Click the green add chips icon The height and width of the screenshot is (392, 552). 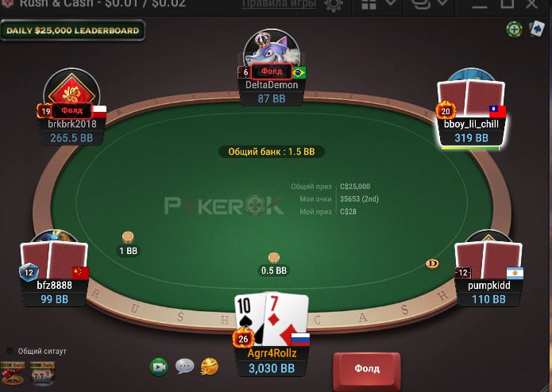coord(514,29)
